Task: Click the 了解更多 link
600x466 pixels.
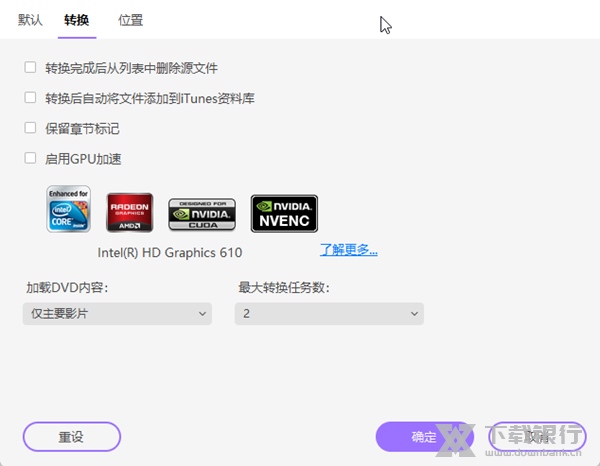Action: pos(349,249)
